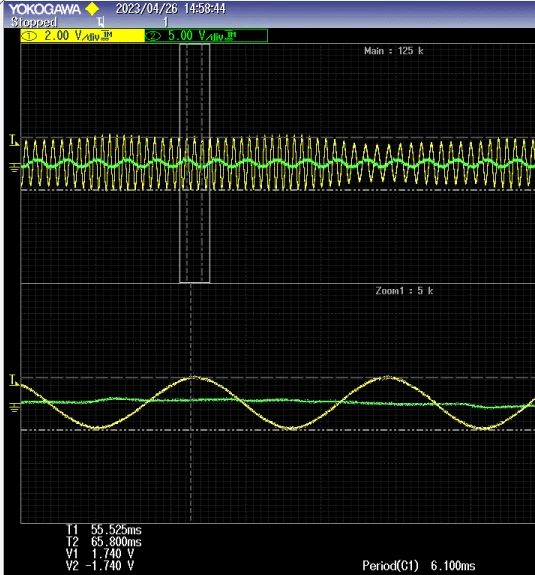Click the channel 1 circled number icon
This screenshot has height=575, width=535.
click(x=29, y=36)
